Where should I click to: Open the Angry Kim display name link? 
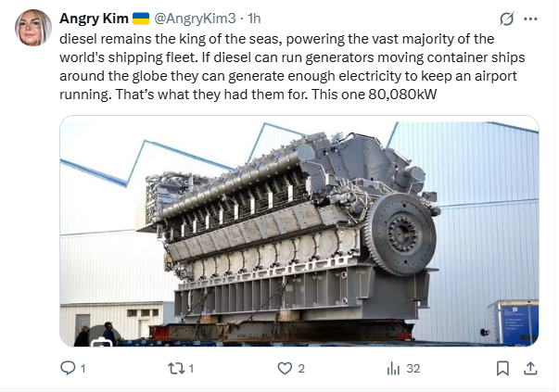(x=94, y=19)
